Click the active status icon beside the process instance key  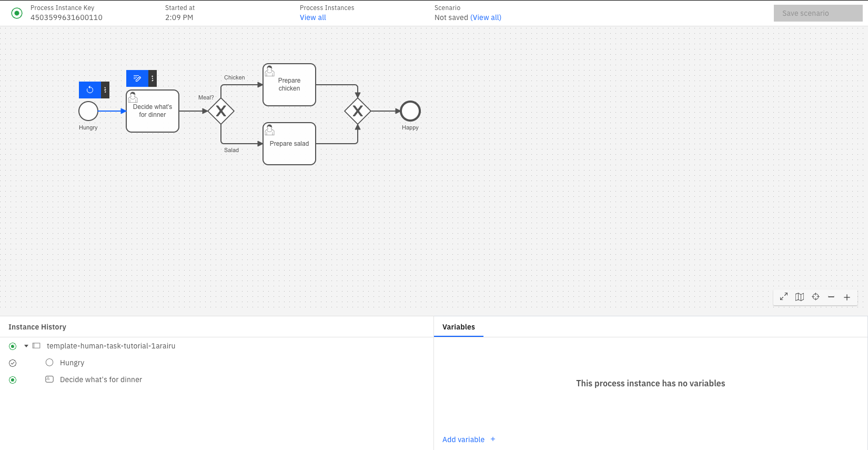tap(17, 13)
